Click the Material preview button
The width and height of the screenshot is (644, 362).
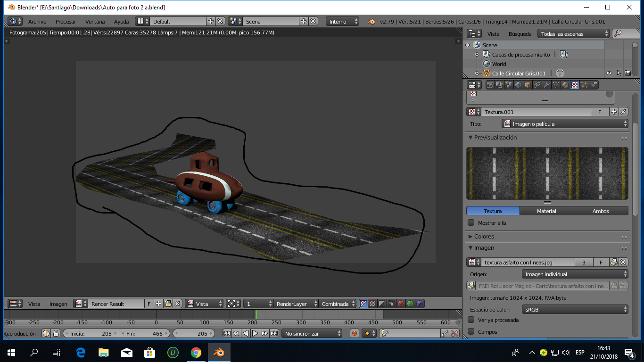point(546,211)
